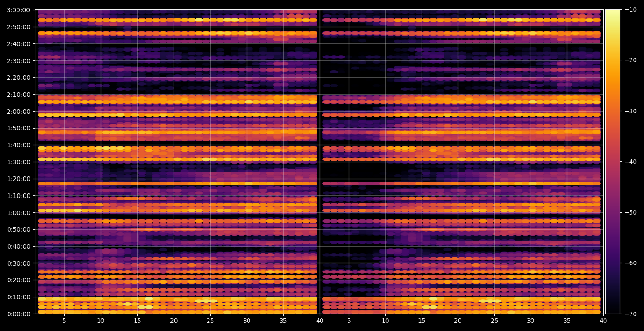
Task: Select the 1:40:00 time tick label
Action: tap(19, 145)
